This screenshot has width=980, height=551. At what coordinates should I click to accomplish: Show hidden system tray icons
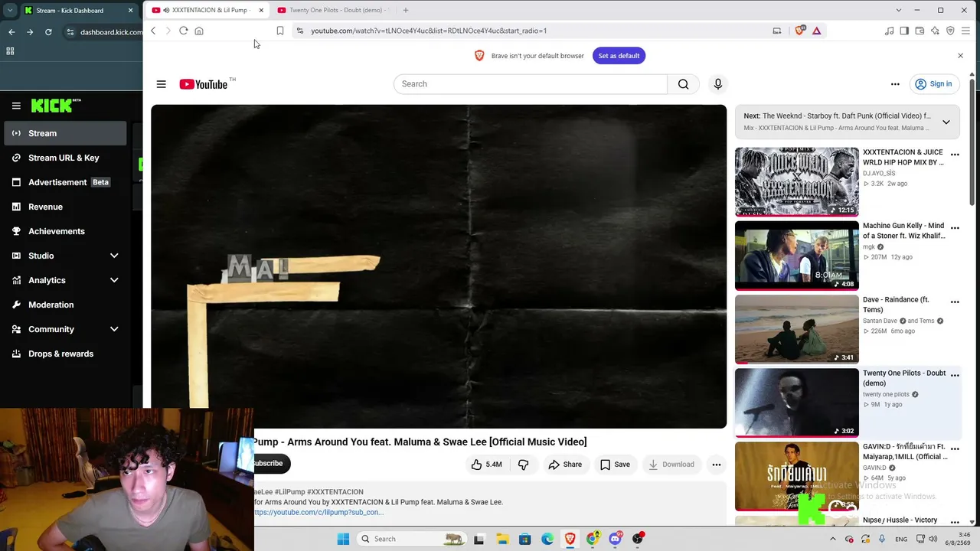pyautogui.click(x=833, y=539)
